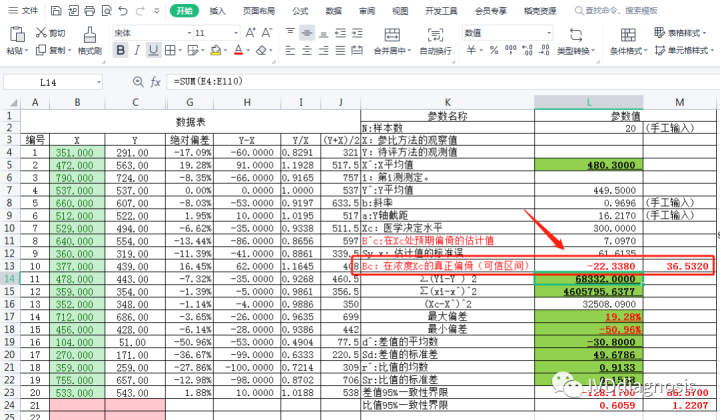The image size is (720, 420).
Task: Click the decrease indent icon
Action: (340, 33)
